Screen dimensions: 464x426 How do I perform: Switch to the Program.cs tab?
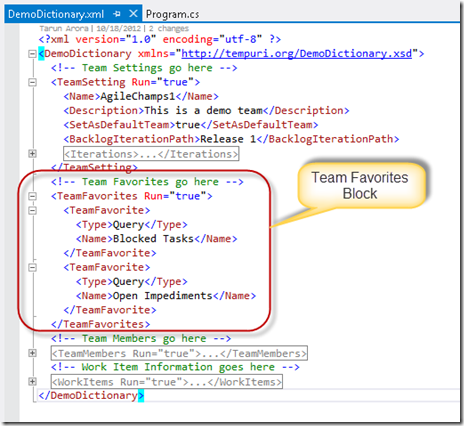click(x=172, y=14)
